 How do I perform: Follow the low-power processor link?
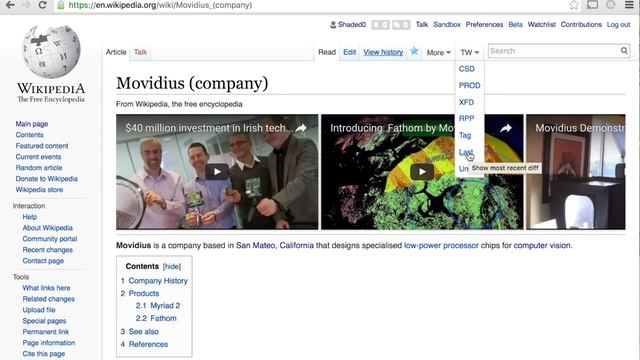pos(441,245)
